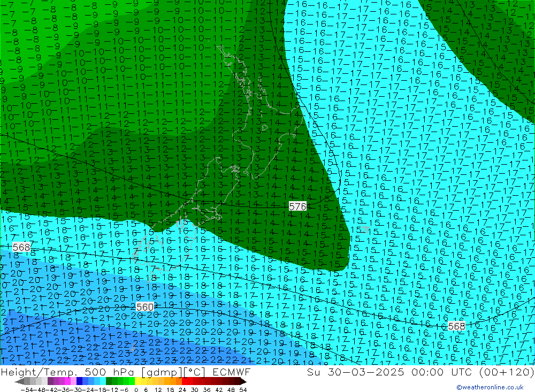Click the bright red swatch above the 24 label

(x=185, y=381)
